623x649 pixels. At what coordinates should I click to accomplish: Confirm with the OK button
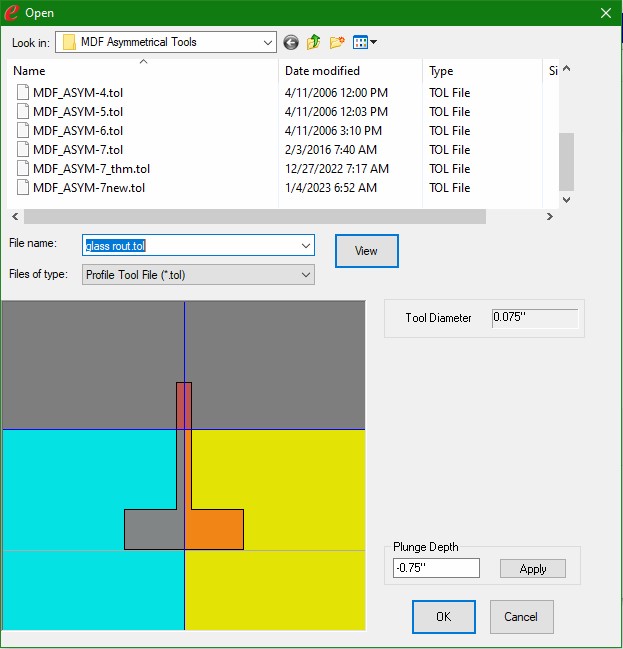[x=443, y=617]
